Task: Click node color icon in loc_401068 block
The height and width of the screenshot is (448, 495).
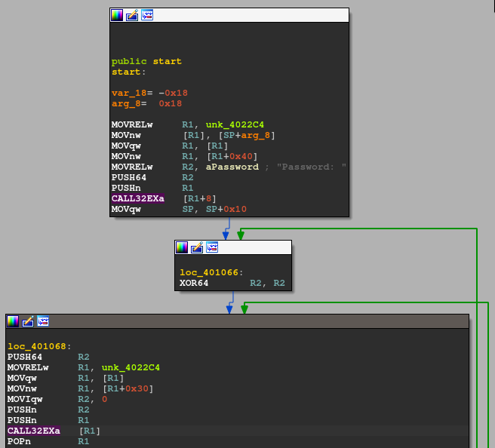Action: point(13,321)
